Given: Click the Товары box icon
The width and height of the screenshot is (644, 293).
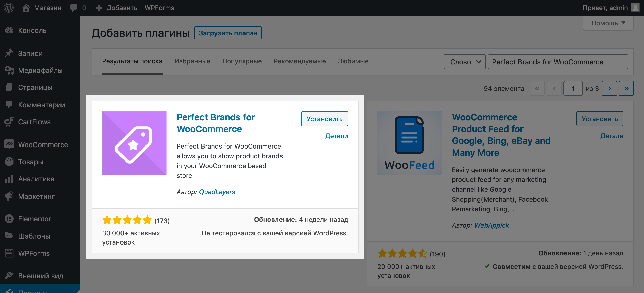Looking at the screenshot, I should click(x=9, y=162).
